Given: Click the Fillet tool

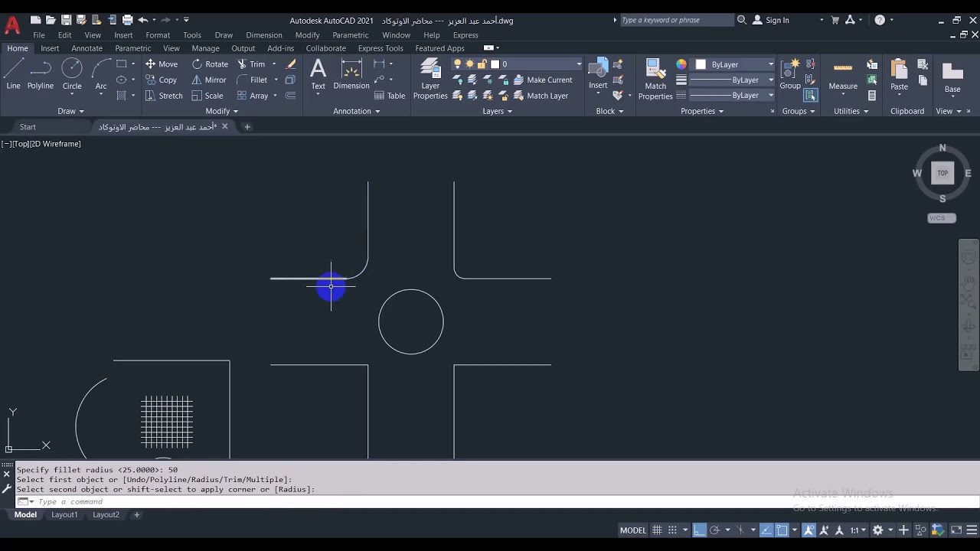Looking at the screenshot, I should coord(253,80).
